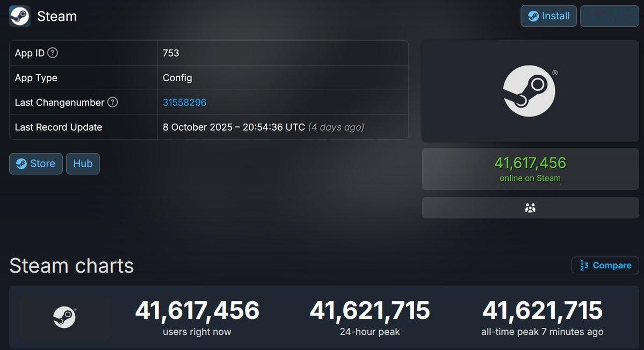The image size is (644, 350).
Task: Open the group people icon bar
Action: [x=530, y=208]
